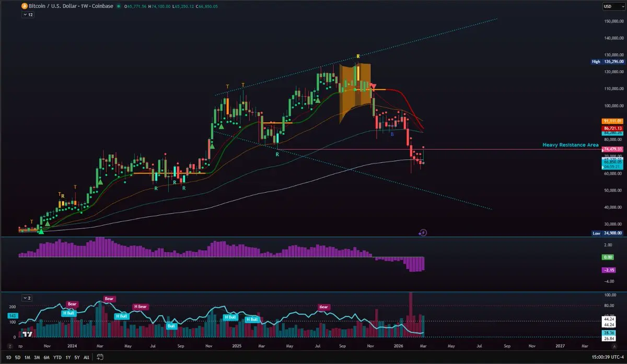Expand the collapsed 12 indicators legend
This screenshot has width=627, height=364.
pyautogui.click(x=29, y=15)
